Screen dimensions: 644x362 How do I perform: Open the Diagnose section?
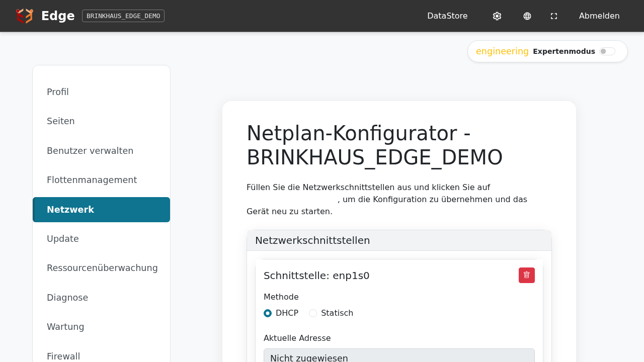pyautogui.click(x=102, y=298)
